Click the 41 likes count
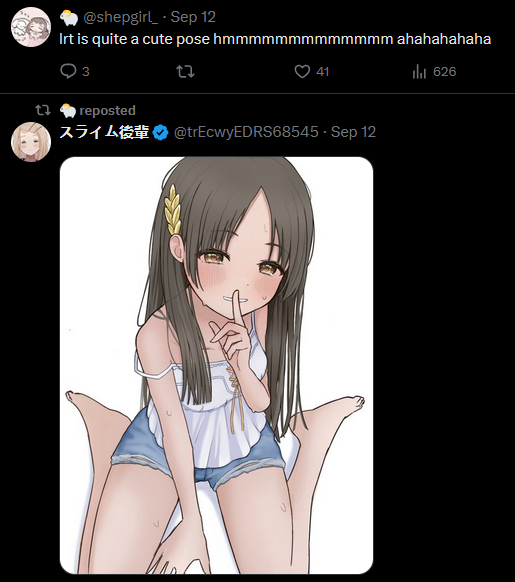Screen dimensions: 515x582 pyautogui.click(x=323, y=72)
